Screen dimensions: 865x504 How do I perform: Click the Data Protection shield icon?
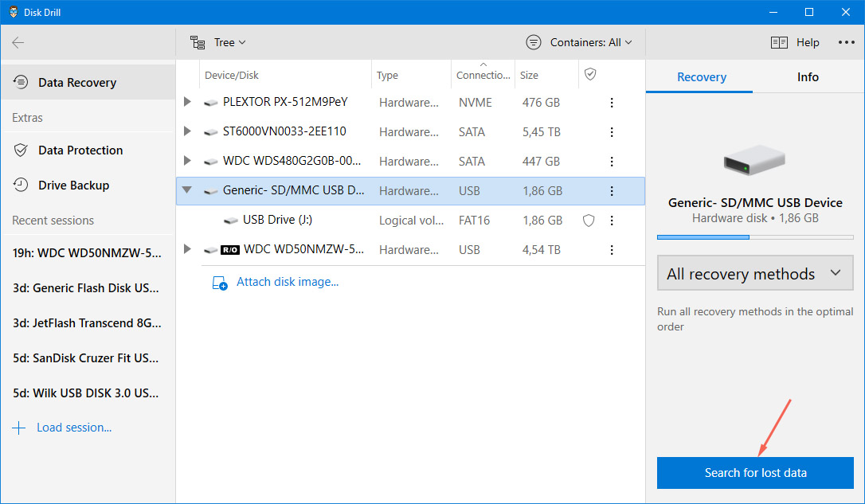[21, 150]
